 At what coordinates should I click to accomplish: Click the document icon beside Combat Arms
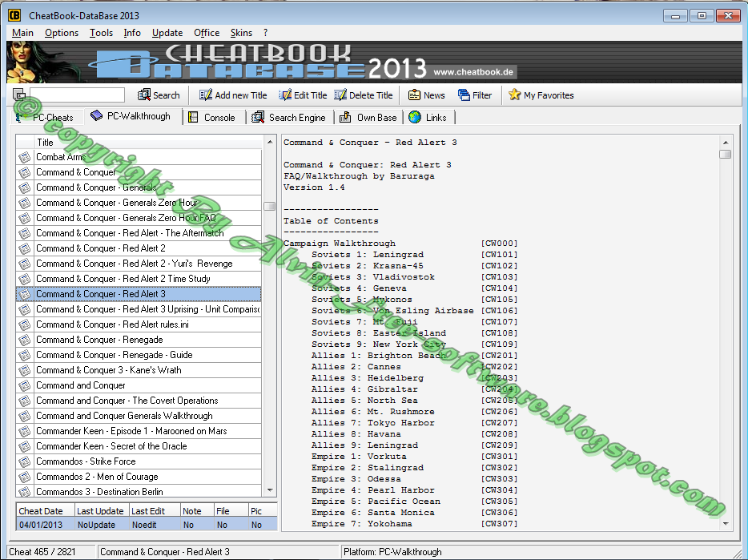(24, 157)
